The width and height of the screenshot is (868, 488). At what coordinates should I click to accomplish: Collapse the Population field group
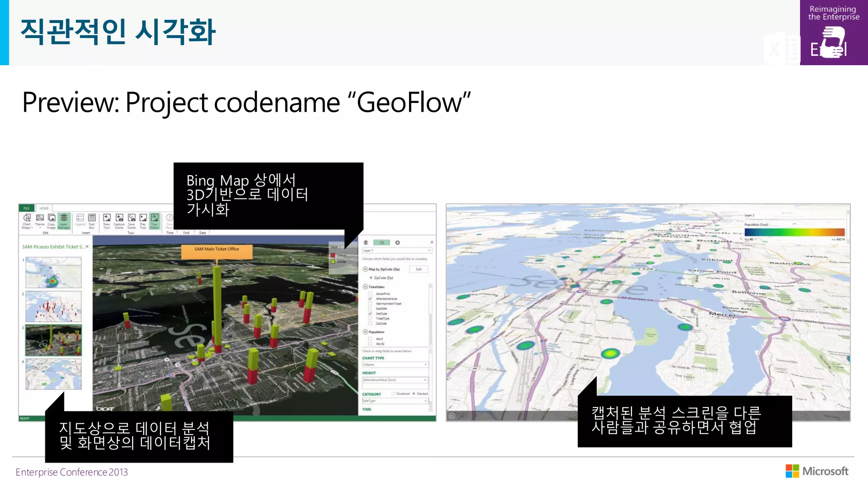pos(365,332)
